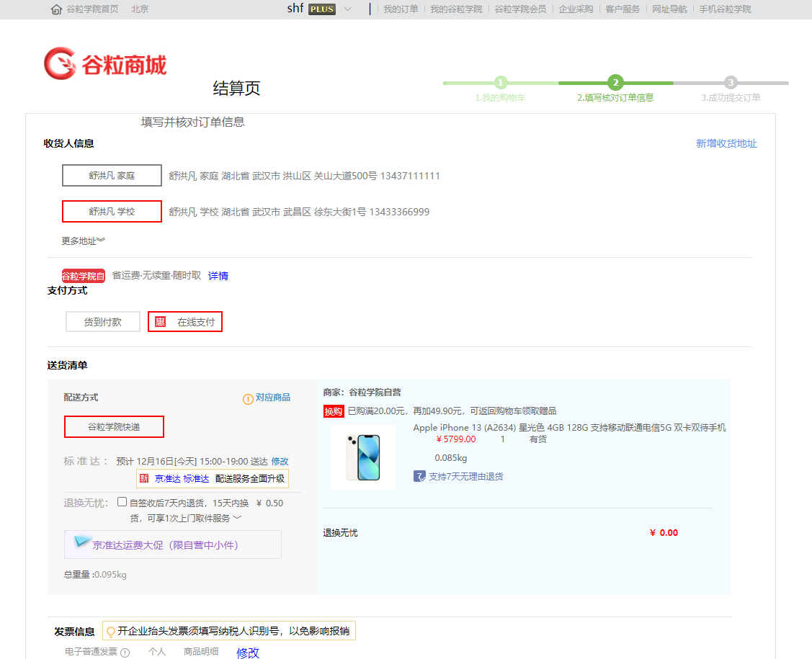Image resolution: width=812 pixels, height=659 pixels.
Task: Click the 1.我的购物车 step label
Action: (x=500, y=98)
